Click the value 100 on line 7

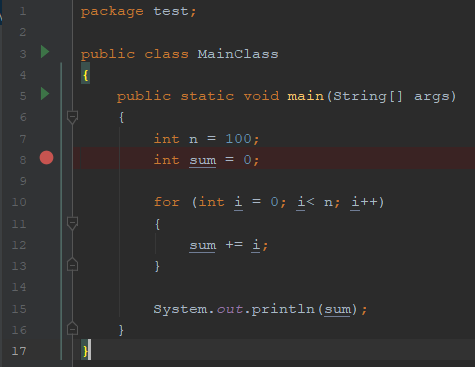[x=238, y=139]
